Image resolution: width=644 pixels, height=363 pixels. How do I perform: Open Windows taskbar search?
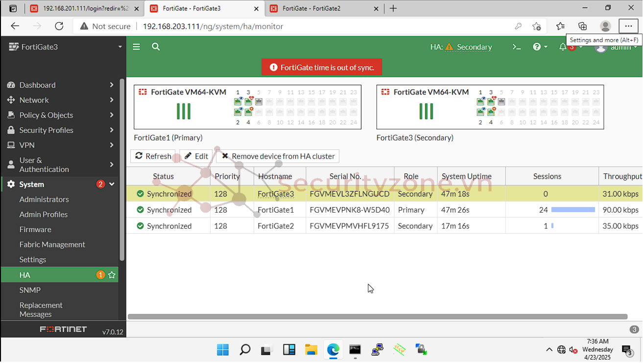(245, 350)
